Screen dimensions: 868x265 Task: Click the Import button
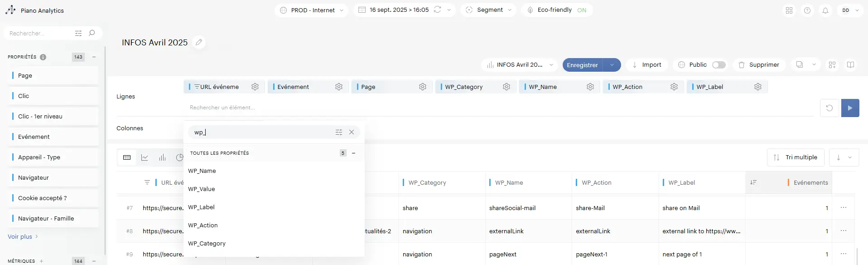(646, 65)
